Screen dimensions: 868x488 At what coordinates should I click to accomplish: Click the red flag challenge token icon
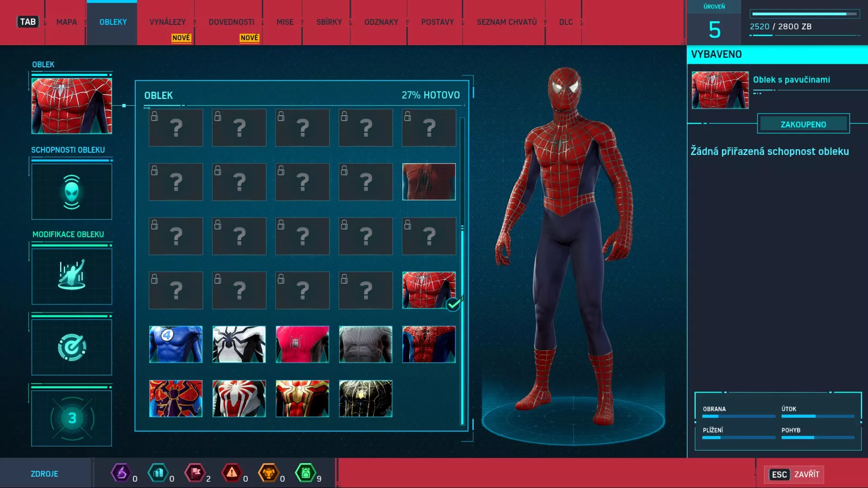coord(196,473)
